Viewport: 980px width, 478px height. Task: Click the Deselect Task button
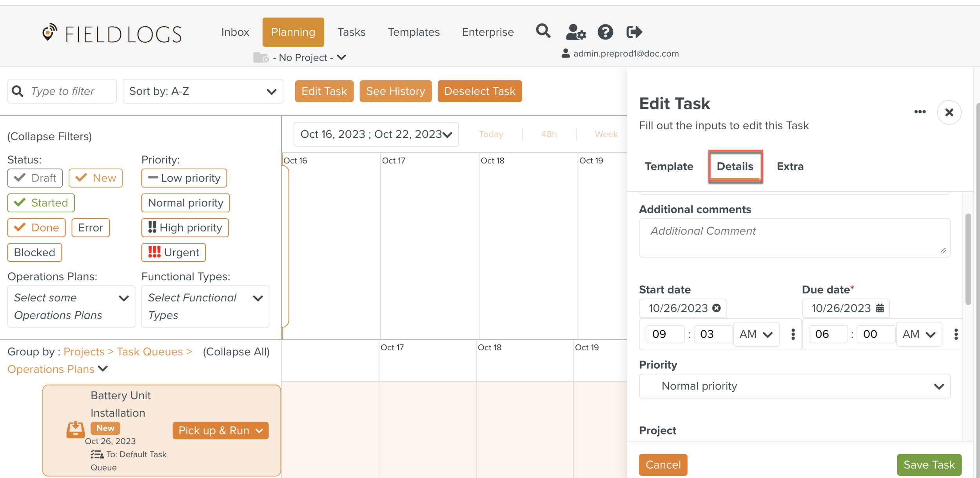(479, 91)
